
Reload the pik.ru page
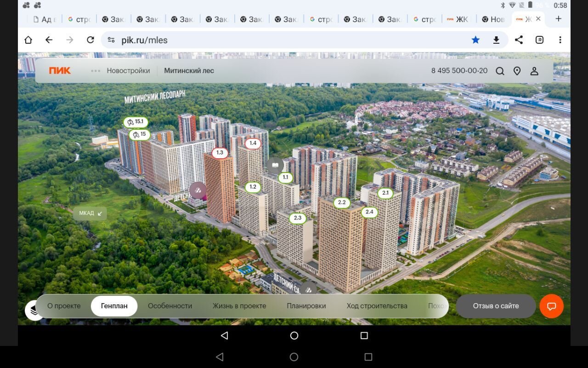click(90, 40)
